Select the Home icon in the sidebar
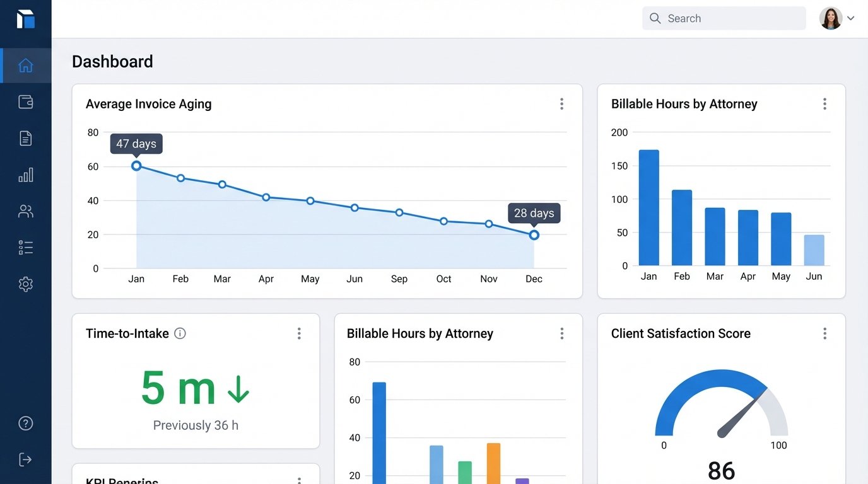The image size is (868, 484). pos(25,65)
